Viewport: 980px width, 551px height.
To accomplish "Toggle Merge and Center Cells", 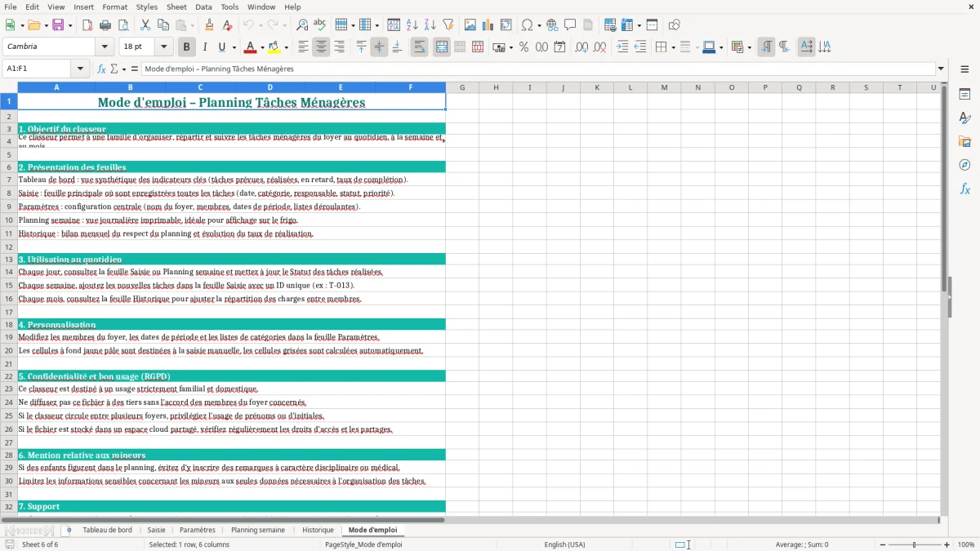I will pyautogui.click(x=442, y=47).
